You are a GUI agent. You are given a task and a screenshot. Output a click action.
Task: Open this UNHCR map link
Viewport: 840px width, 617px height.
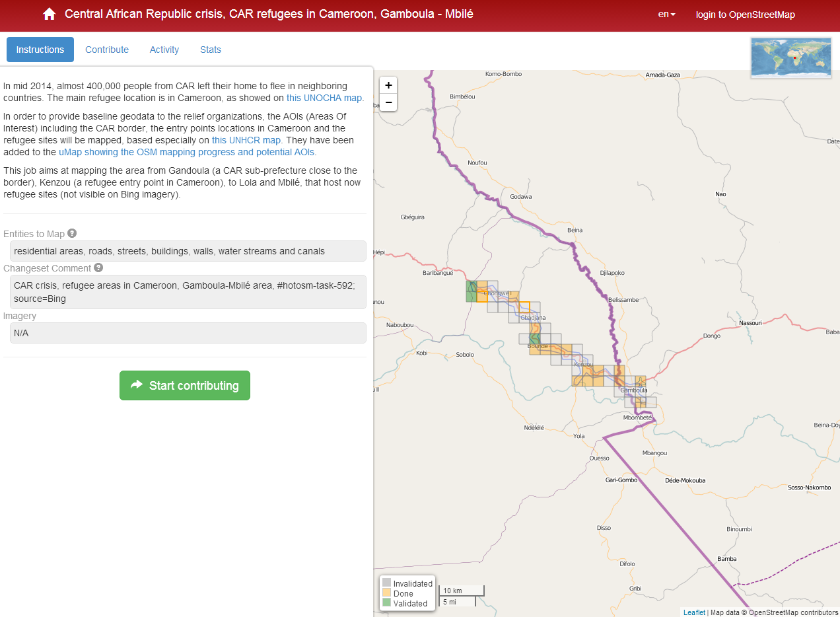tap(246, 140)
